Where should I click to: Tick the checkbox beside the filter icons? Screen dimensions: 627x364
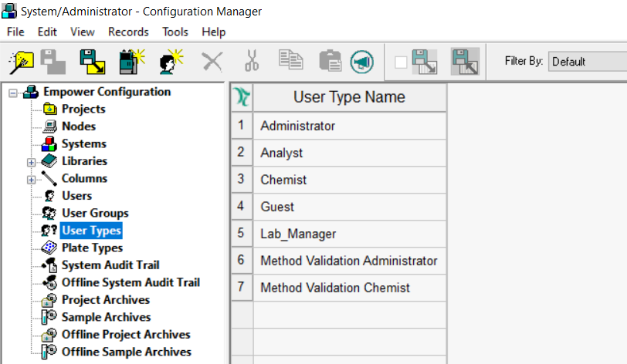tap(401, 62)
